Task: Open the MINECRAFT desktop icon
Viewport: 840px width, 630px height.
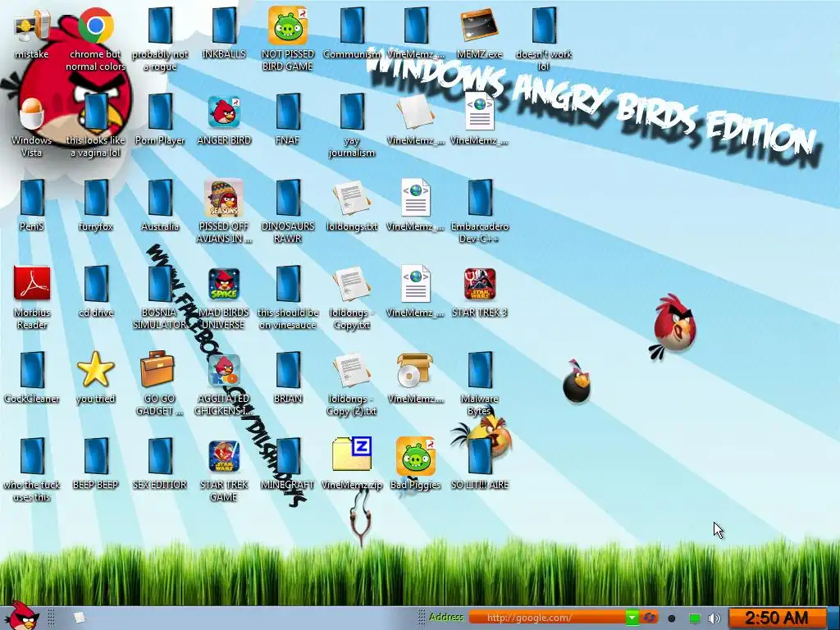Action: point(288,456)
